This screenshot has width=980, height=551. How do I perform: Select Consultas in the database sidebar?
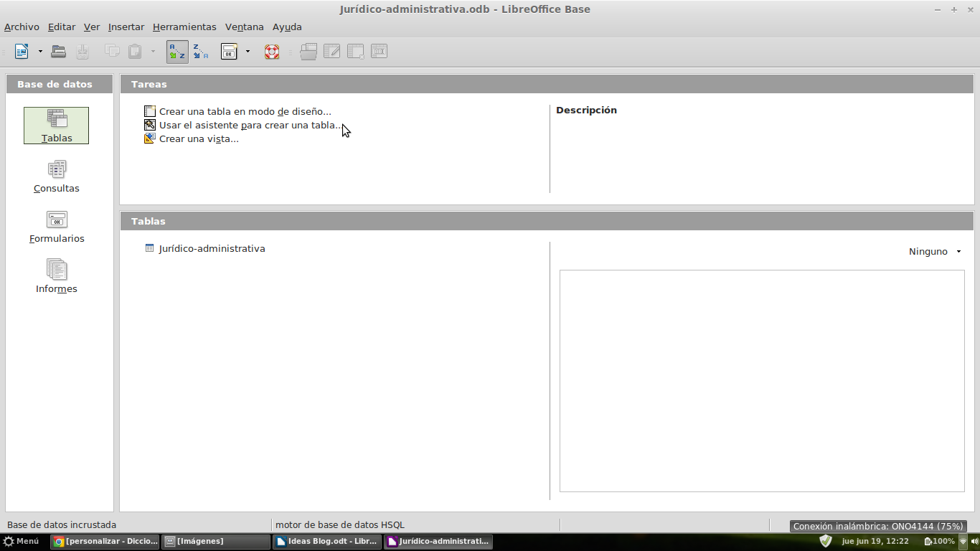(56, 176)
